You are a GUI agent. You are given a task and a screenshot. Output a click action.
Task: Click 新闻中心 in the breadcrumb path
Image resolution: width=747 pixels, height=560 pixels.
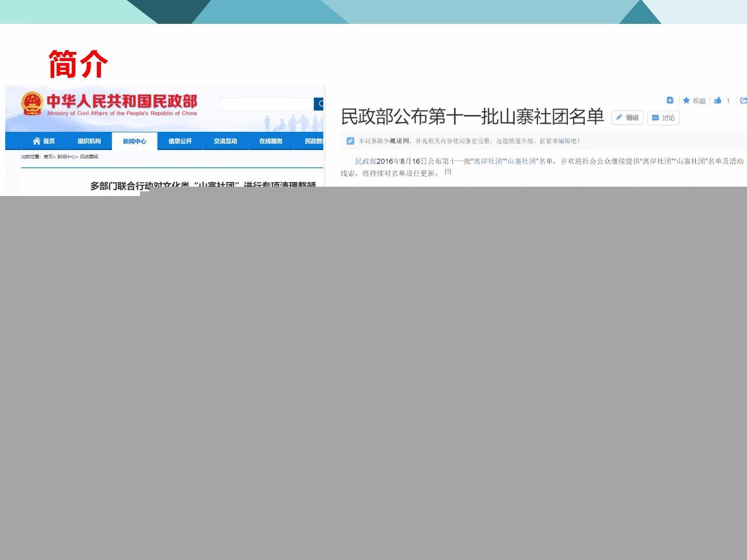tap(67, 157)
